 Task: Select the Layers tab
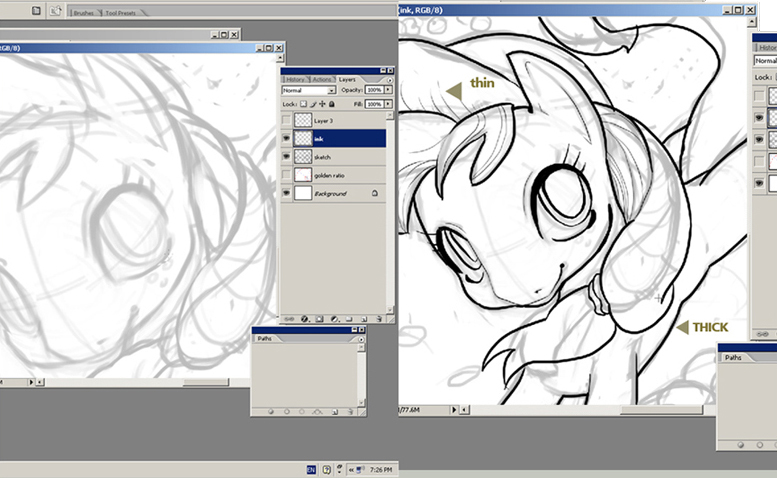pos(347,79)
